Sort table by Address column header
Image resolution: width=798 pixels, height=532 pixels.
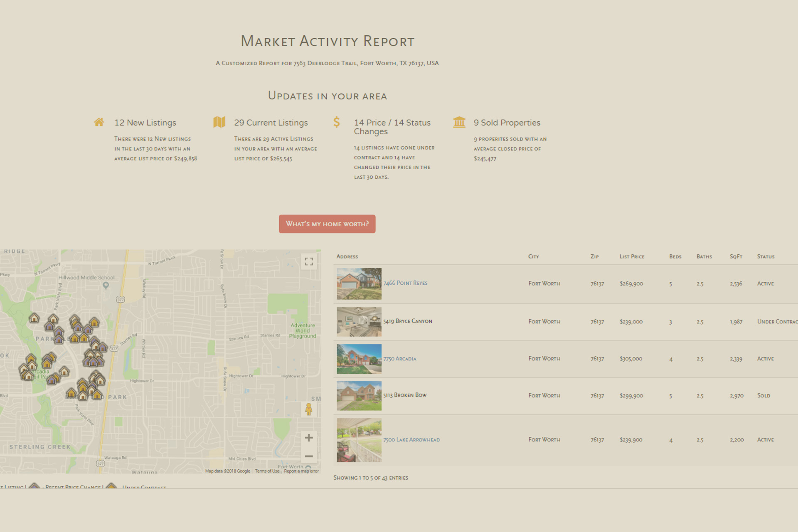click(347, 256)
